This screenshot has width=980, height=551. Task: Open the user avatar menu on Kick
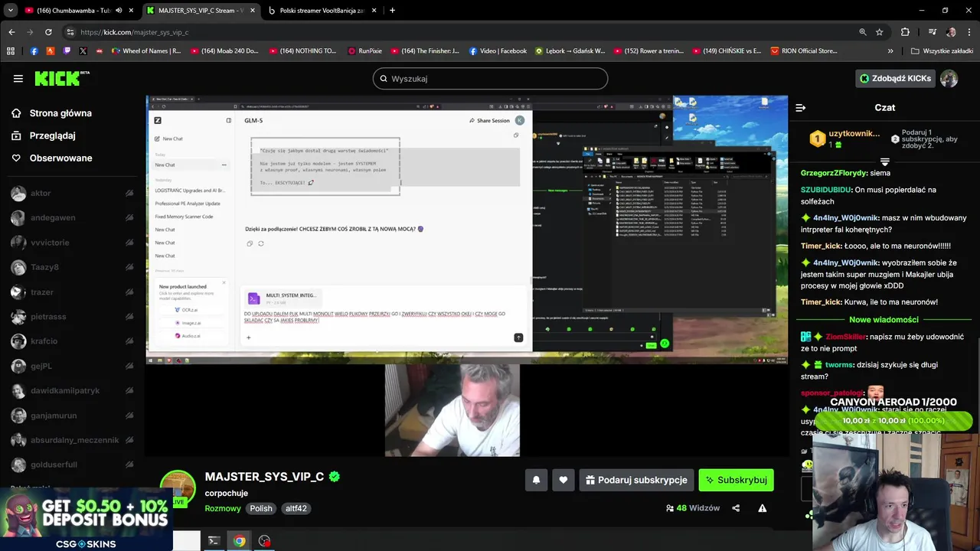tap(949, 78)
